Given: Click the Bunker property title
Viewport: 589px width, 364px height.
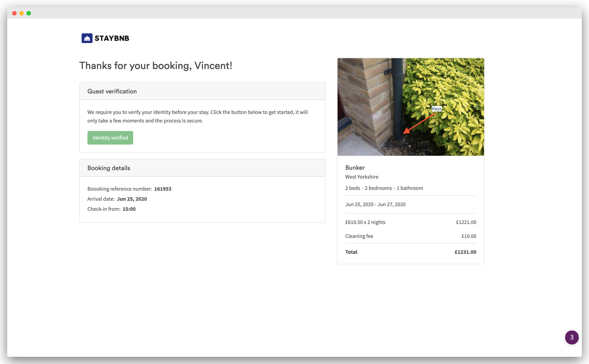Looking at the screenshot, I should point(355,168).
